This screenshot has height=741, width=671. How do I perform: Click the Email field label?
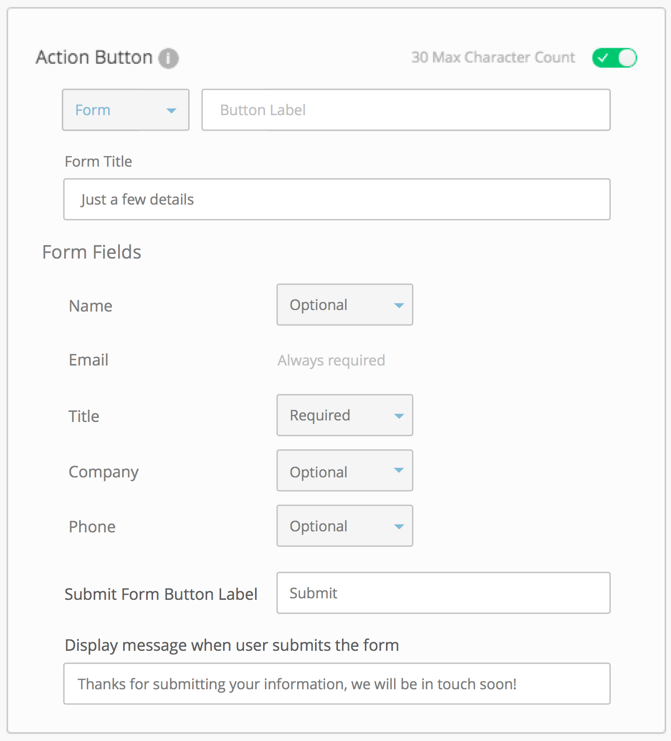coord(89,360)
